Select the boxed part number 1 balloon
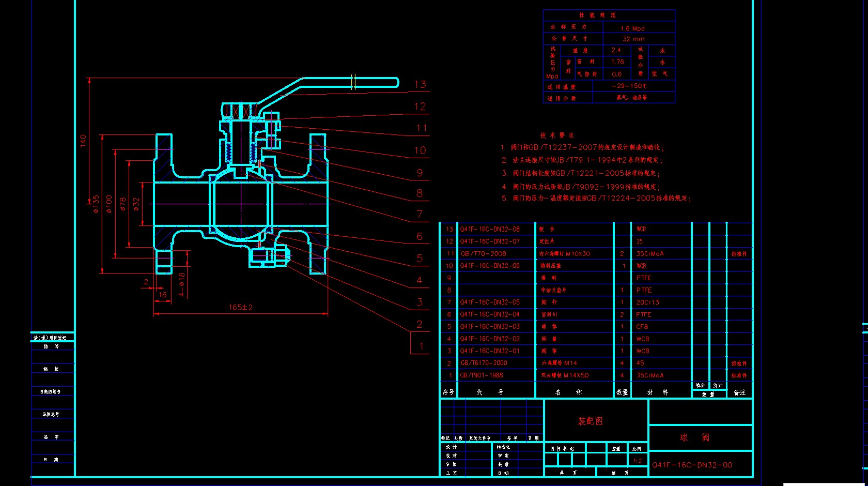This screenshot has width=868, height=486. click(421, 345)
